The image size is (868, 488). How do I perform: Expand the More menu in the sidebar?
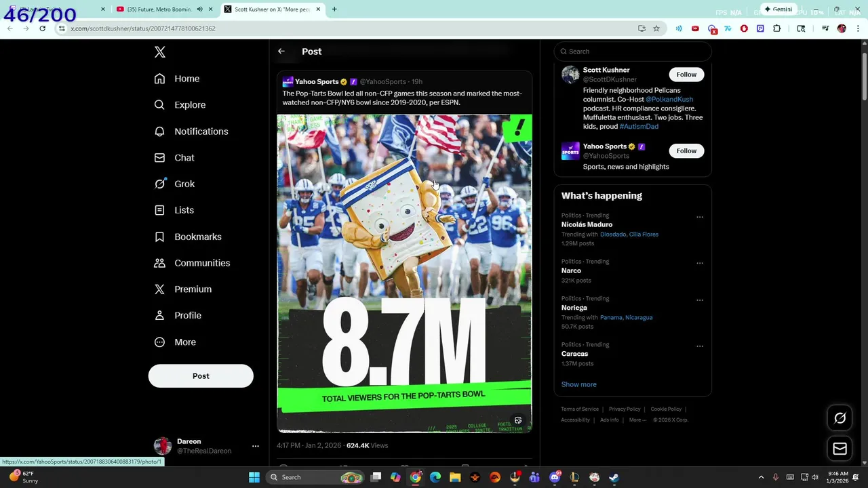point(175,342)
